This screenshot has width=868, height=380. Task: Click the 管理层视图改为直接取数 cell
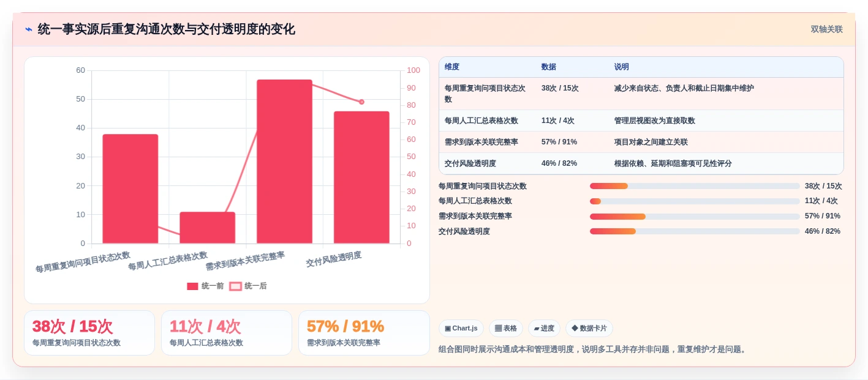point(655,121)
